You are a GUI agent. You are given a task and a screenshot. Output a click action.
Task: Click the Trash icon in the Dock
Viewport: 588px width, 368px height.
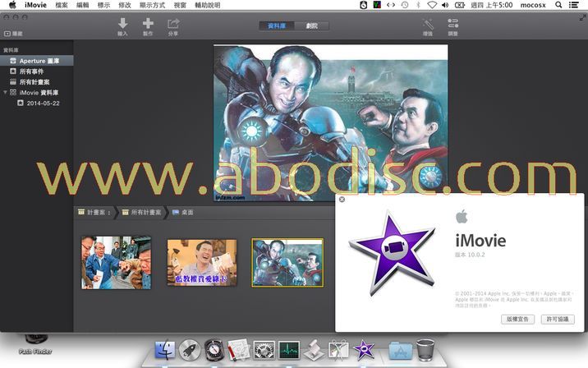(x=425, y=349)
